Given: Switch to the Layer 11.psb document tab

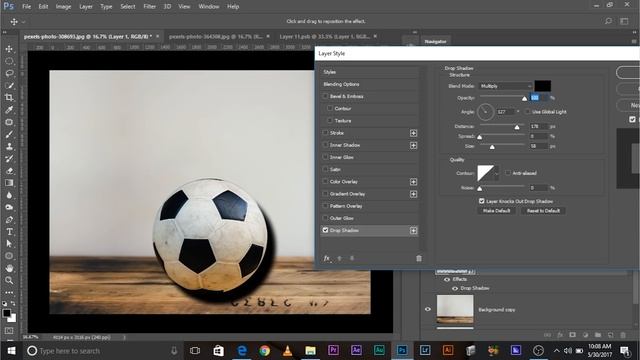Looking at the screenshot, I should (x=325, y=36).
